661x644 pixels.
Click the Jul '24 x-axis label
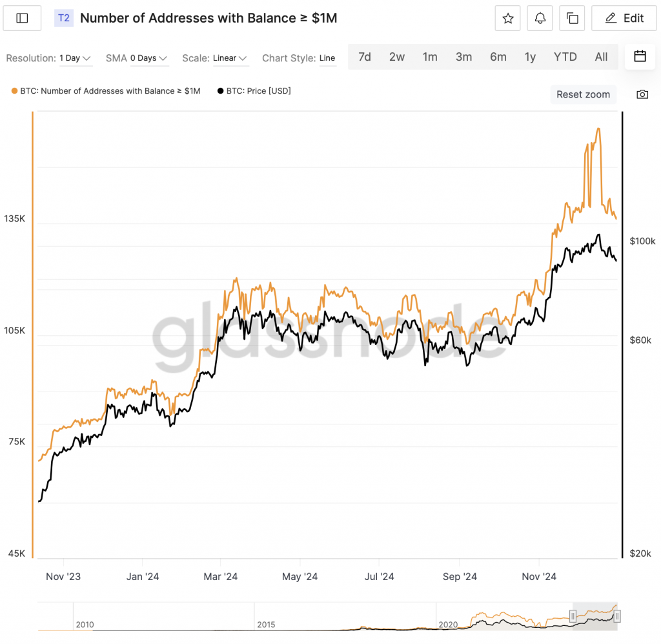point(379,577)
